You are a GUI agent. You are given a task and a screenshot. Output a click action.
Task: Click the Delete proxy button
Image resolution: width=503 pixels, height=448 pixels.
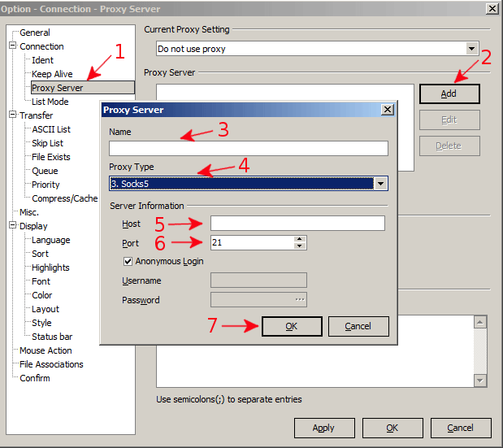pos(449,146)
